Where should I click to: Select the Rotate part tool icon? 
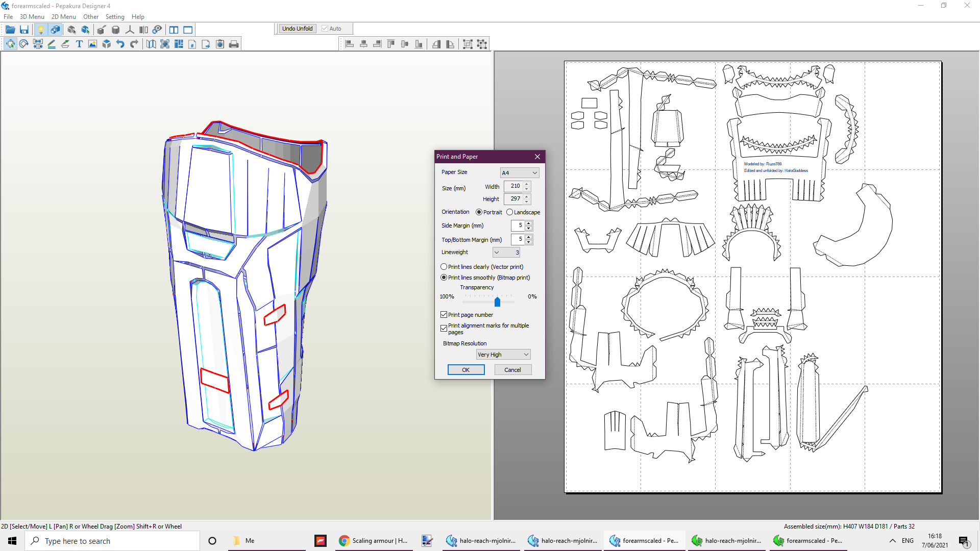tap(24, 44)
